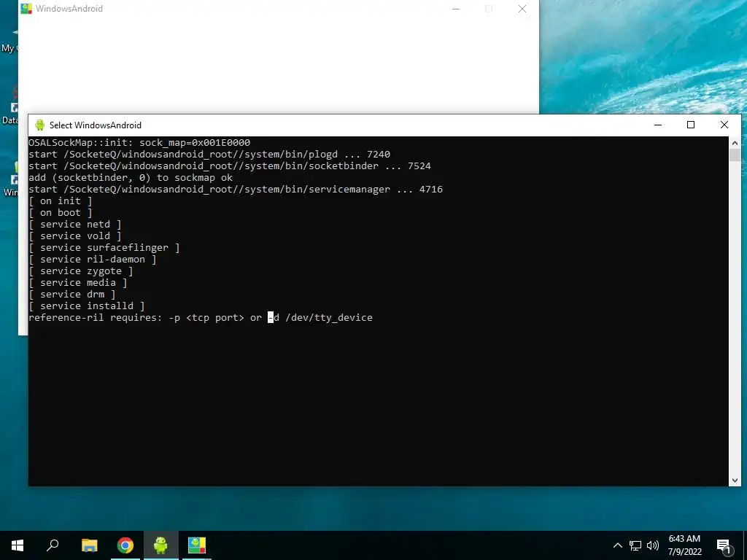Image resolution: width=747 pixels, height=560 pixels.
Task: Click the 'OSALSockMap::init' console line
Action: click(x=139, y=142)
